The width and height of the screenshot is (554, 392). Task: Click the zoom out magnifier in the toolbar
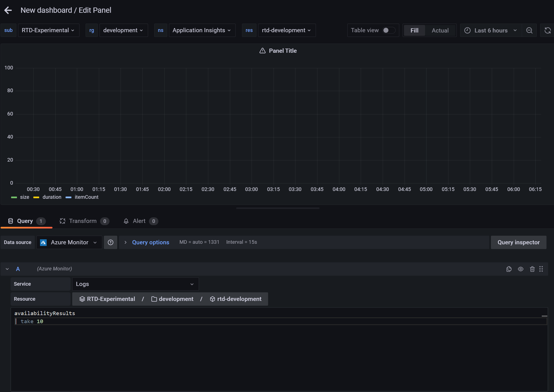point(529,30)
